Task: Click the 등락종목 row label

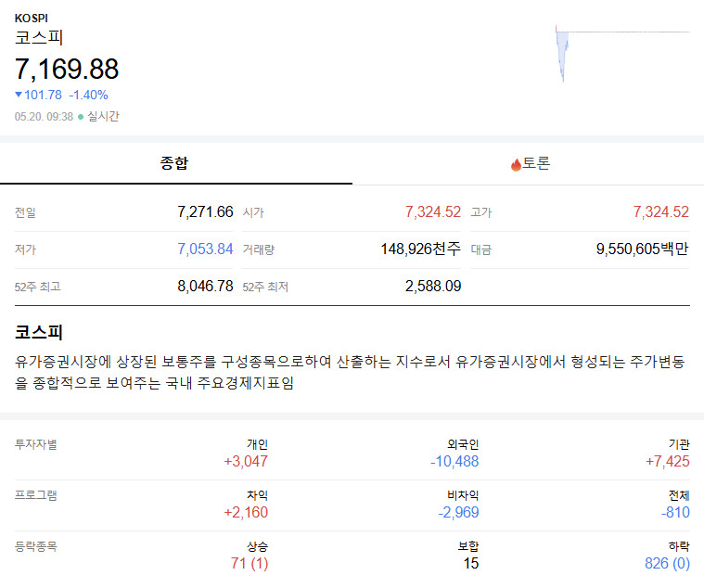Action: 36,546
